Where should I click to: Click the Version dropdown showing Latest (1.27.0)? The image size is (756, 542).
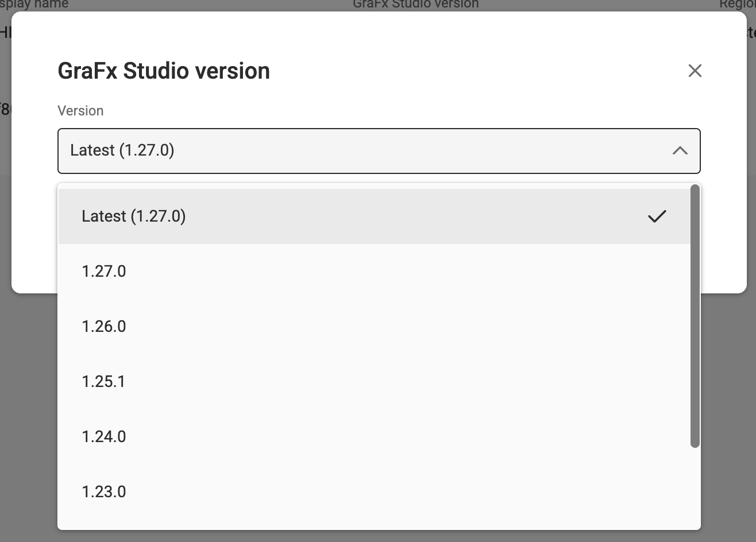(x=379, y=151)
